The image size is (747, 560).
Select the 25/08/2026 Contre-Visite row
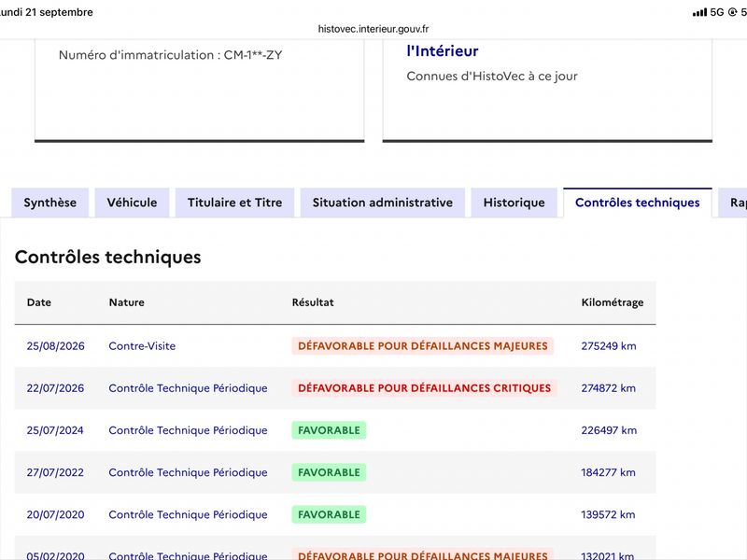(x=335, y=346)
